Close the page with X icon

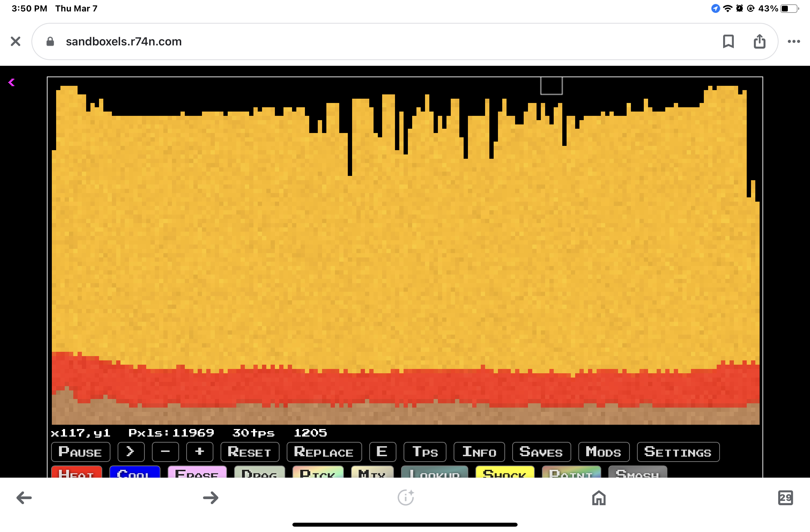tap(15, 41)
